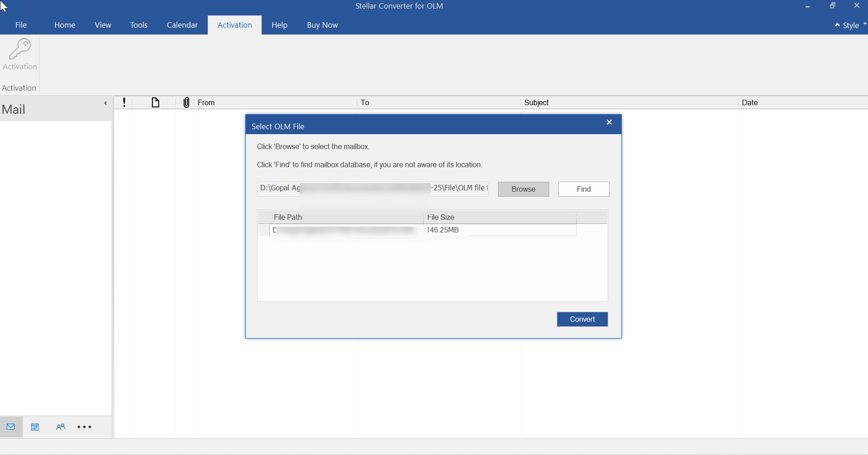Click the OLM file path input field
The image size is (868, 455).
373,189
